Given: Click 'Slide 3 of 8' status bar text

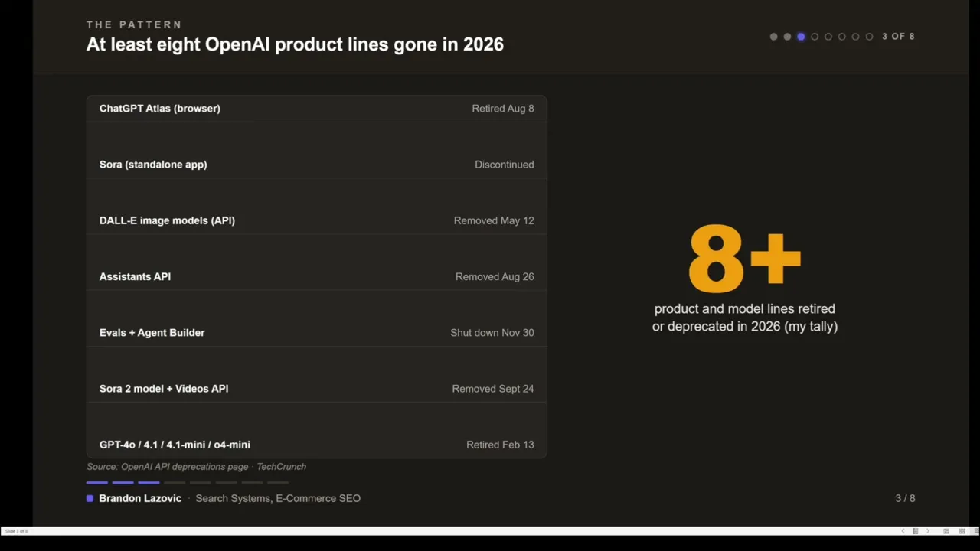Looking at the screenshot, I should pos(16,531).
